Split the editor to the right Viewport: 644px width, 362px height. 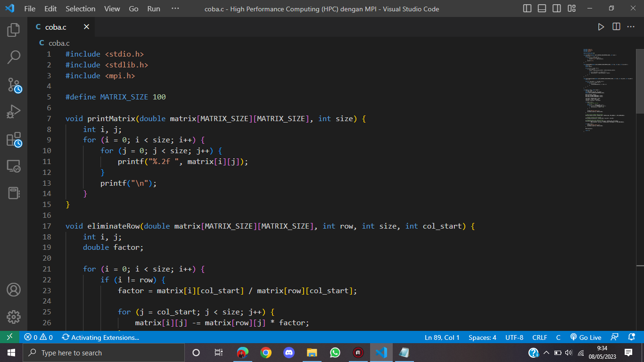pos(616,27)
